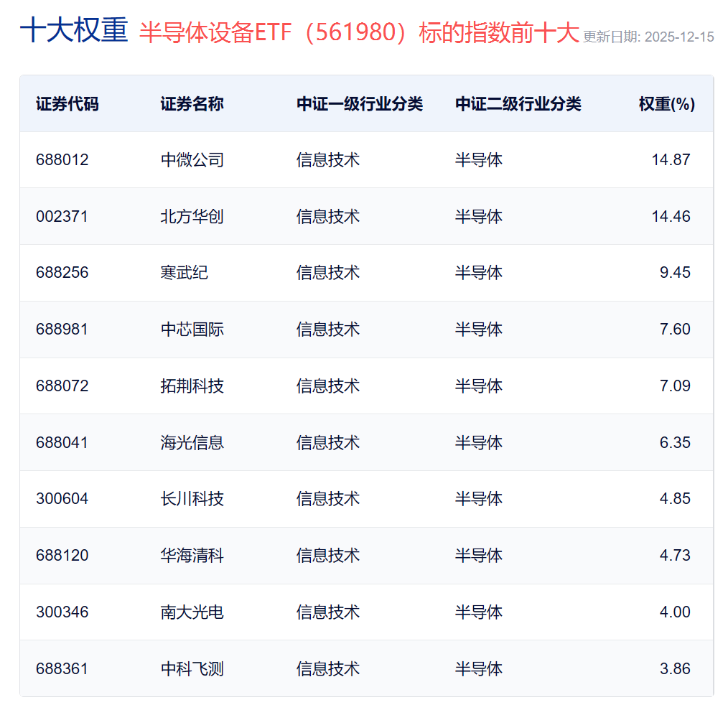Select stock name 拓荆科技
728x705 pixels.
[x=192, y=386]
